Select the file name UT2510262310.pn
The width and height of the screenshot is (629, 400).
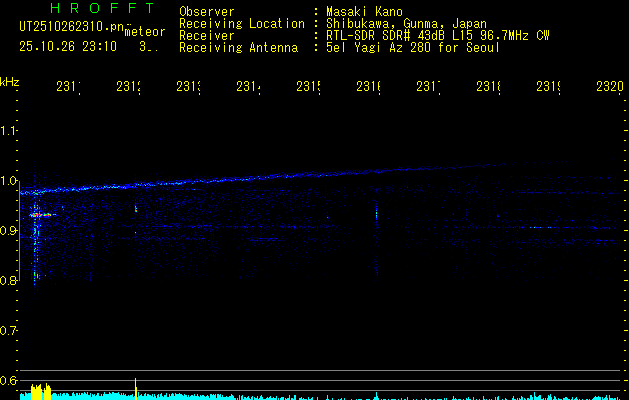pyautogui.click(x=71, y=27)
